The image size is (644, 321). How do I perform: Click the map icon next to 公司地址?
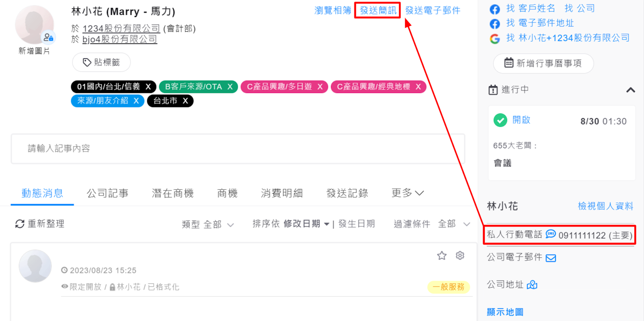pyautogui.click(x=532, y=285)
